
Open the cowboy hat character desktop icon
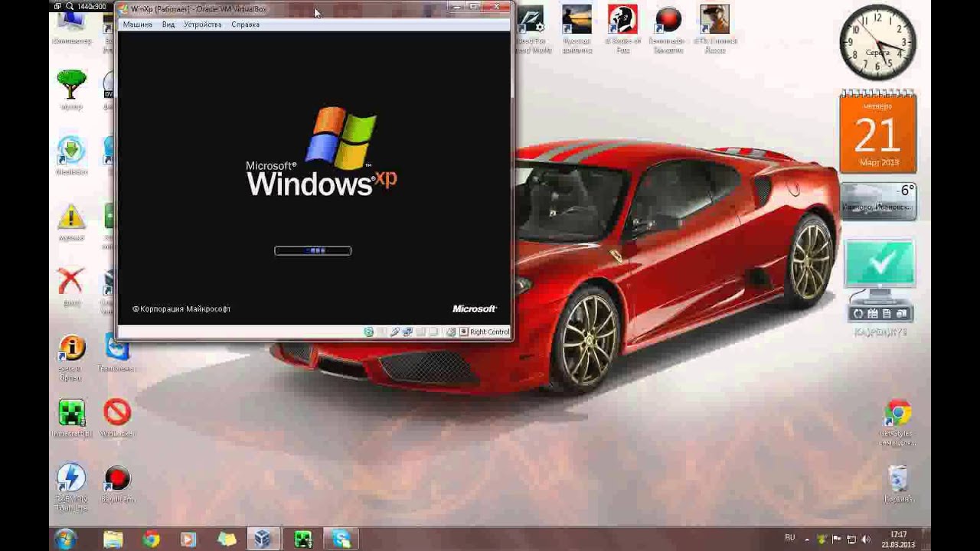pyautogui.click(x=714, y=31)
